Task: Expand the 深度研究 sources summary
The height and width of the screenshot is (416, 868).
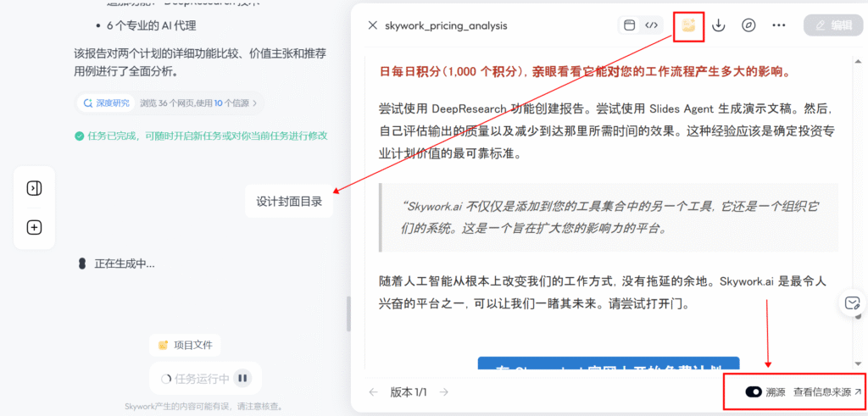Action: pyautogui.click(x=170, y=103)
